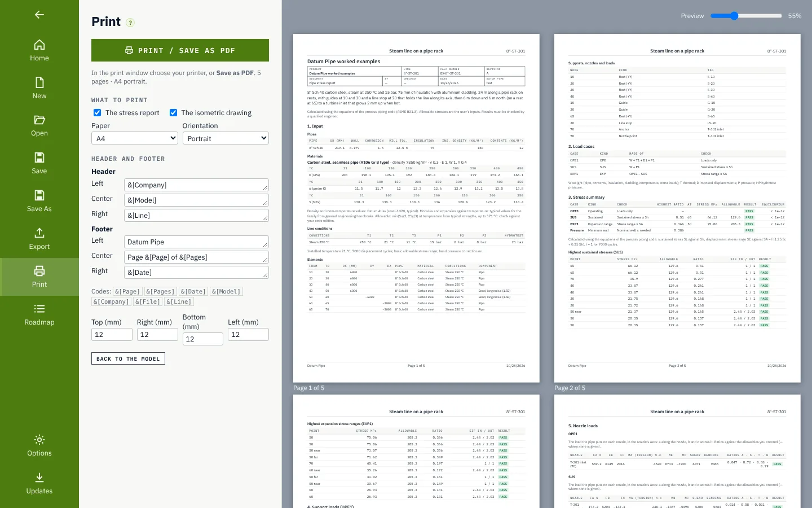Set the Bottom margin field
This screenshot has height=508, width=812.
(203, 339)
